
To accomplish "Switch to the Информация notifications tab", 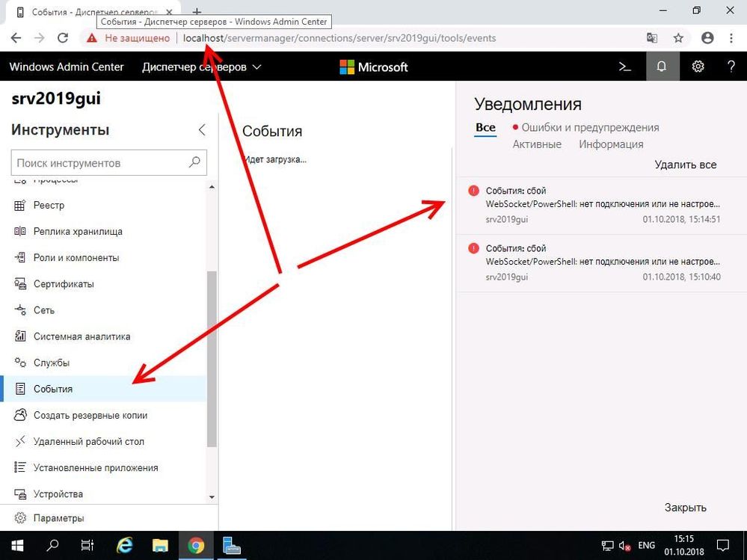I will tap(611, 144).
